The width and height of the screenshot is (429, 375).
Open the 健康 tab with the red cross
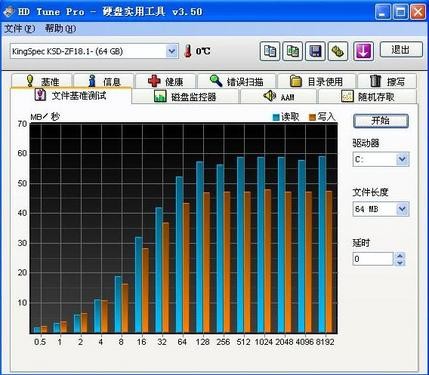click(165, 81)
